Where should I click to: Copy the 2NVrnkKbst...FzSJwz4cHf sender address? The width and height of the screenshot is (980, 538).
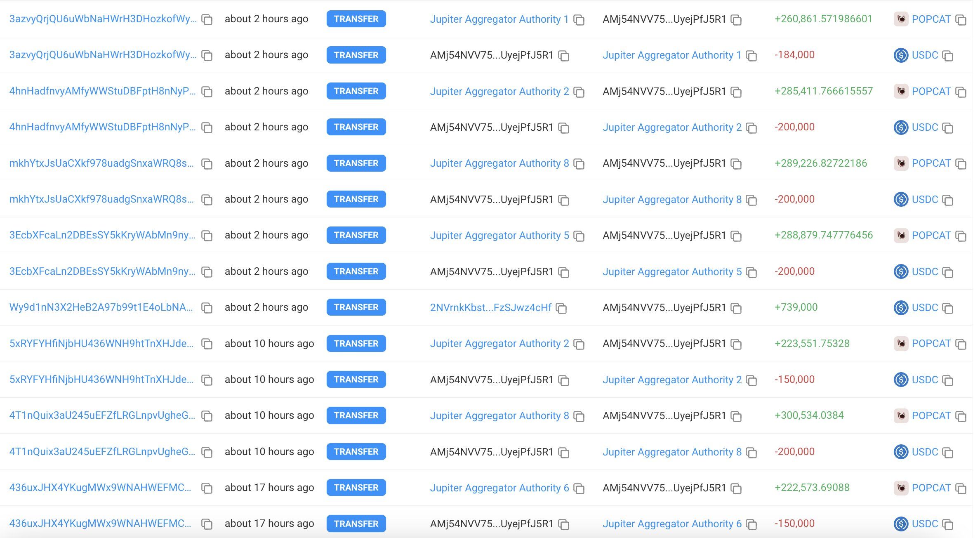point(561,308)
